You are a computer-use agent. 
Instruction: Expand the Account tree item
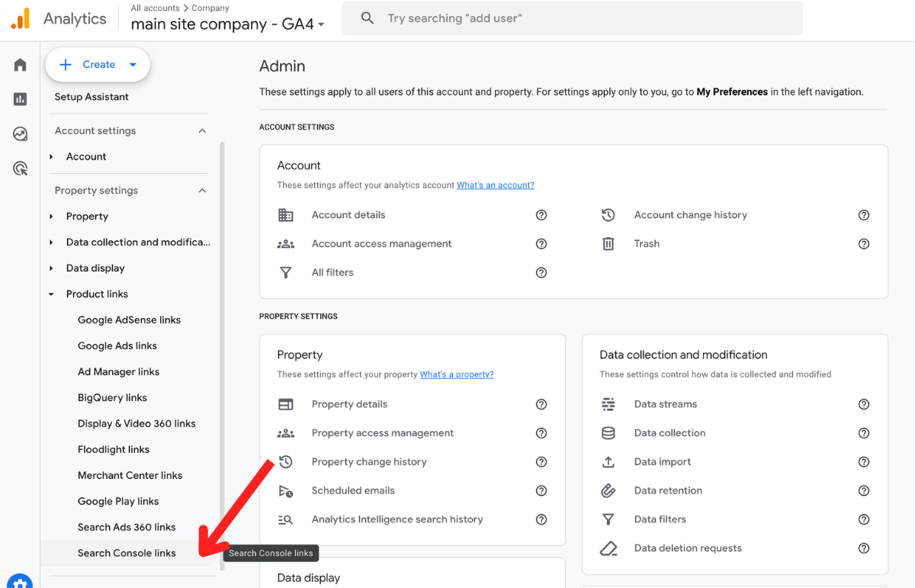pyautogui.click(x=51, y=157)
